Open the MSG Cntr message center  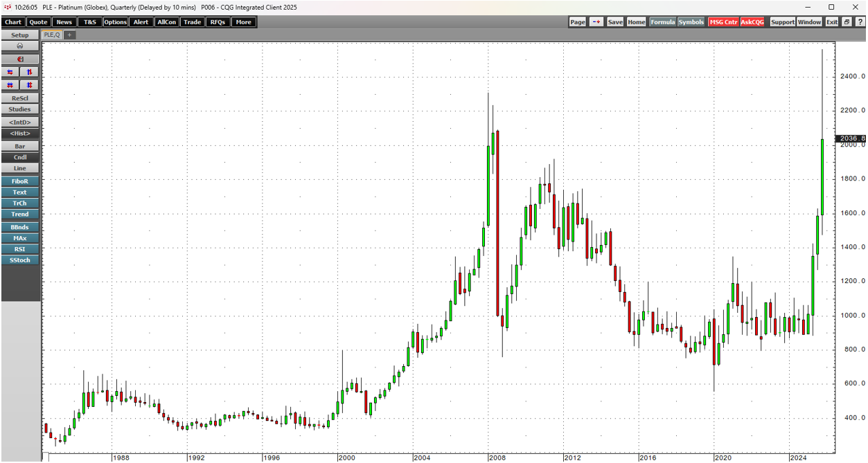pos(723,22)
